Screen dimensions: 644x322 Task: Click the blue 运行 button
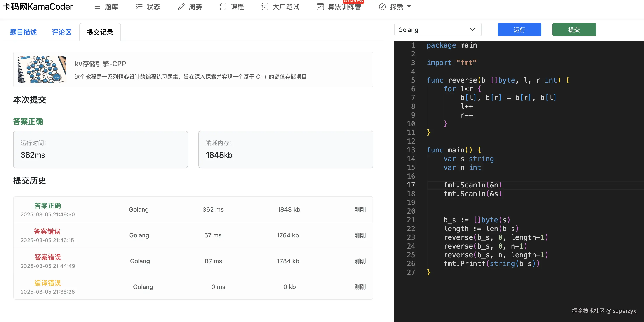(519, 30)
